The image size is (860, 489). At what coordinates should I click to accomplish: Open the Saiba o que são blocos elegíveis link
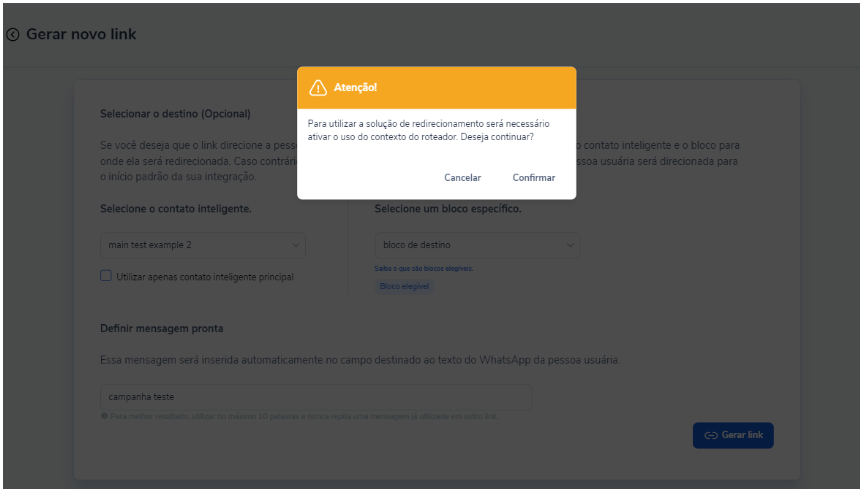click(x=423, y=269)
